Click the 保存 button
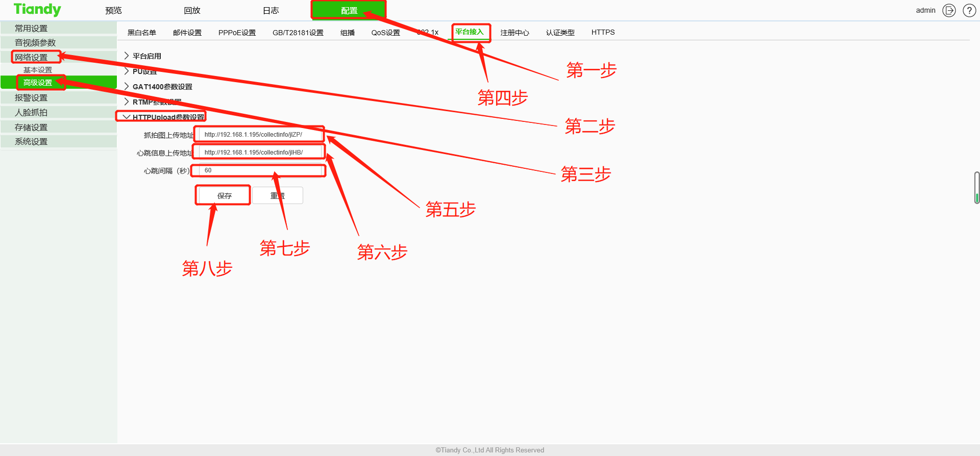This screenshot has width=980, height=456. (x=224, y=195)
